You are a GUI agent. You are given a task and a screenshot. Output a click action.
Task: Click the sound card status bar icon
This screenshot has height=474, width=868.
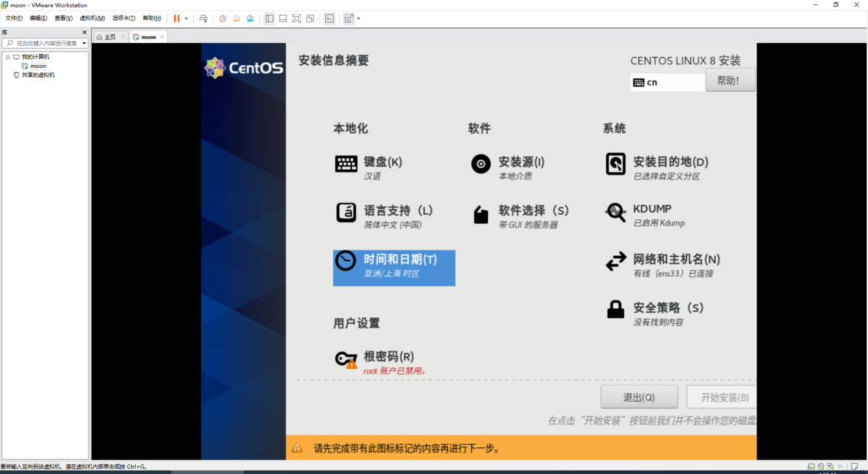pos(840,466)
